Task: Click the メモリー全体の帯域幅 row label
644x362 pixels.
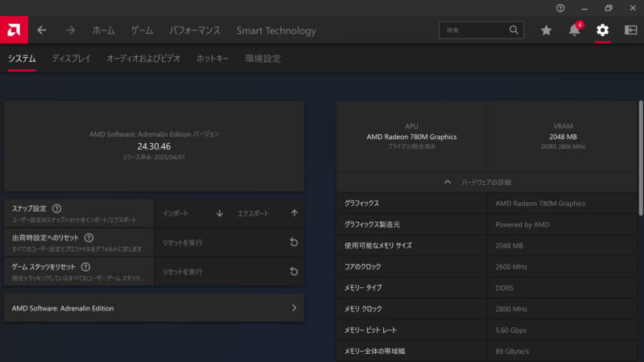Action: click(x=374, y=351)
